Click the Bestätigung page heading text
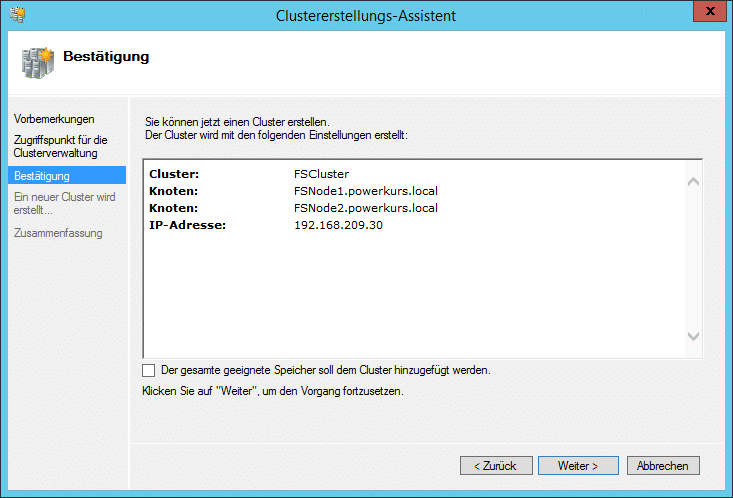 pos(106,57)
